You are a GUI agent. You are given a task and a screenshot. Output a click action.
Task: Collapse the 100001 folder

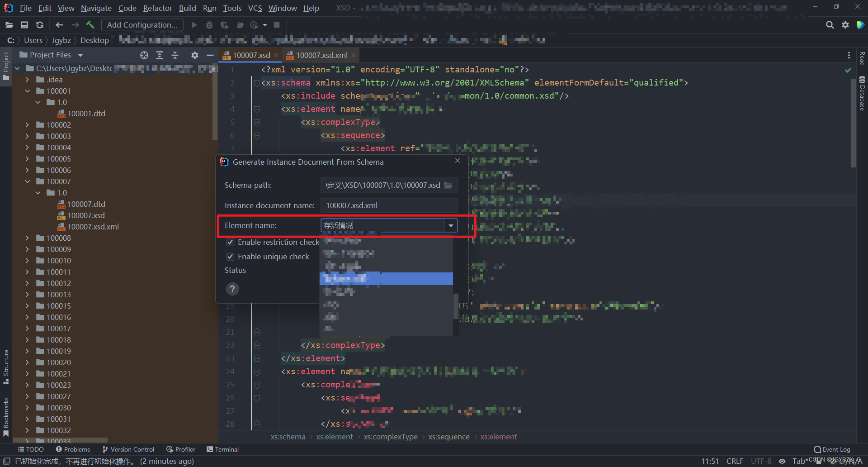pyautogui.click(x=28, y=91)
